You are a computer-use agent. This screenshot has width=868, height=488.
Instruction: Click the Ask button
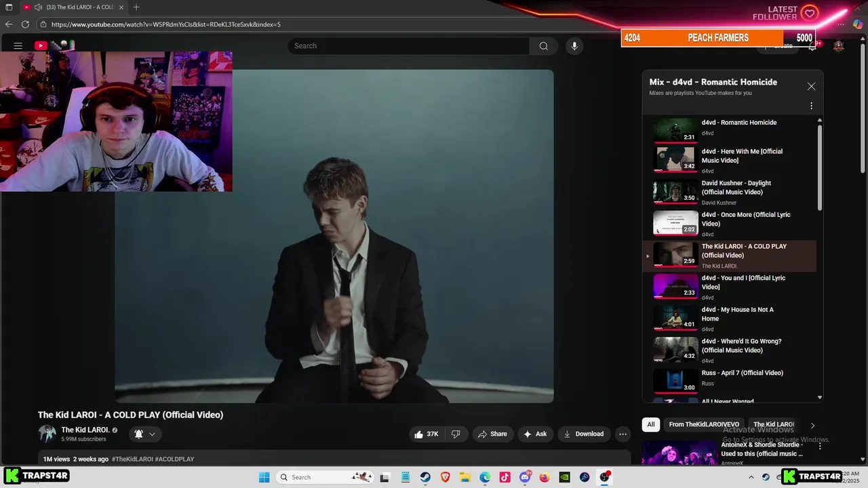click(535, 434)
